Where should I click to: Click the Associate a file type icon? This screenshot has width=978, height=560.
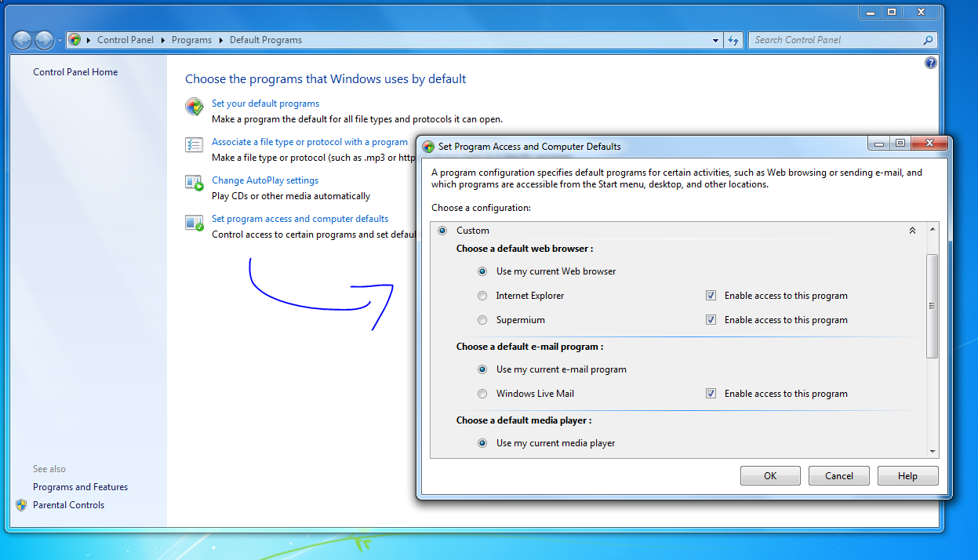click(194, 145)
